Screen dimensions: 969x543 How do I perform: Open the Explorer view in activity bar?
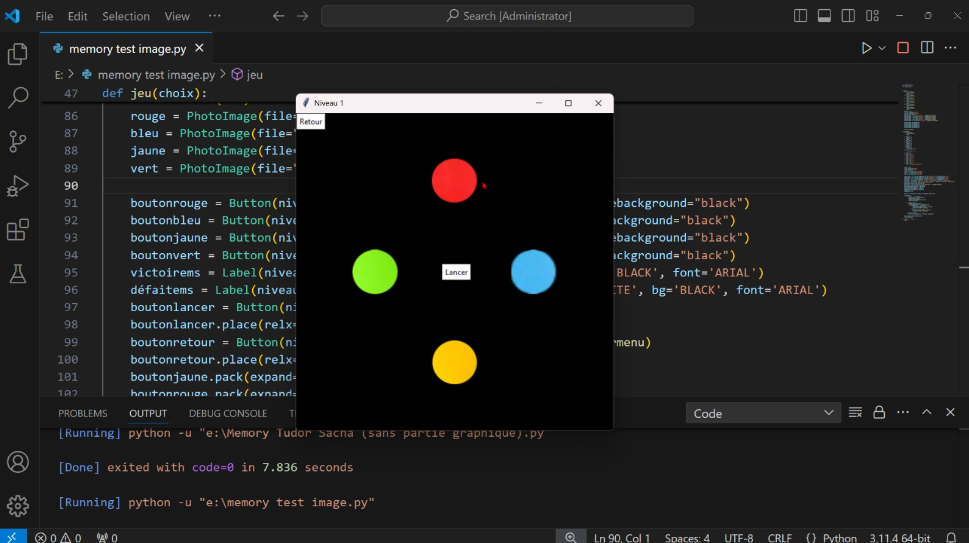point(18,55)
